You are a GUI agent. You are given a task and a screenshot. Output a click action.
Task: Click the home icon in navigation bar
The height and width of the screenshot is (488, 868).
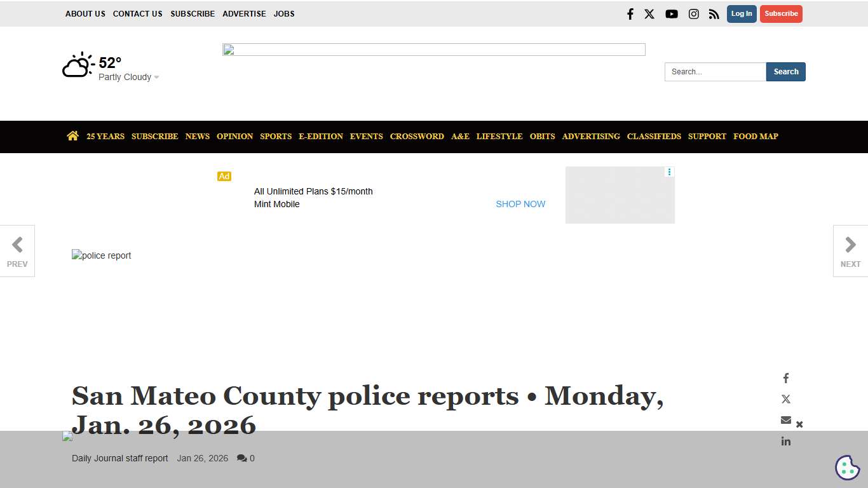pos(72,135)
